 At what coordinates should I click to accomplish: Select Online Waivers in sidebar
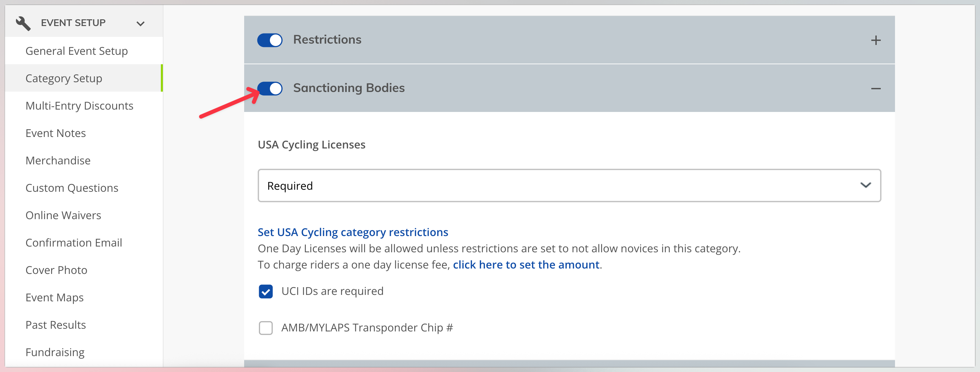click(x=63, y=215)
